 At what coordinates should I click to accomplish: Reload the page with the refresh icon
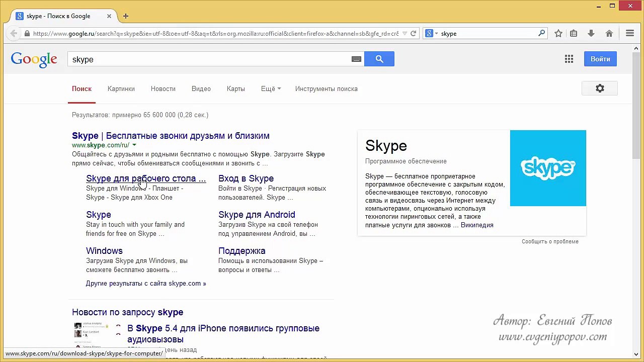click(x=413, y=34)
